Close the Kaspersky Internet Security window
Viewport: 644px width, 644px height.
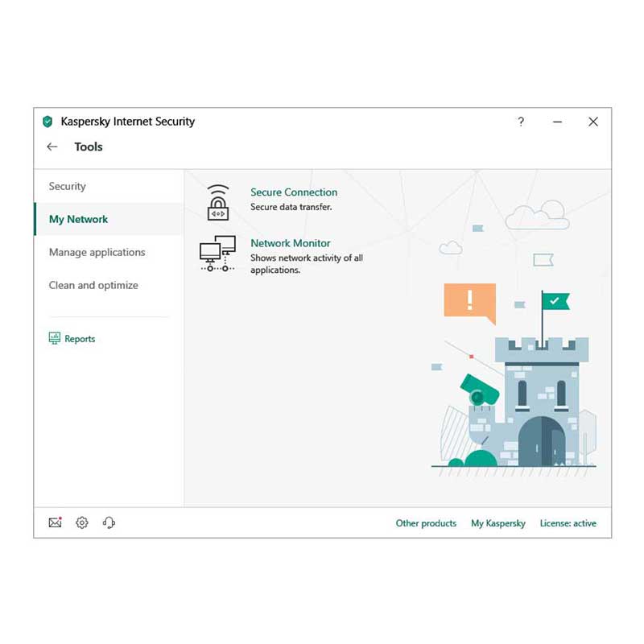[593, 122]
